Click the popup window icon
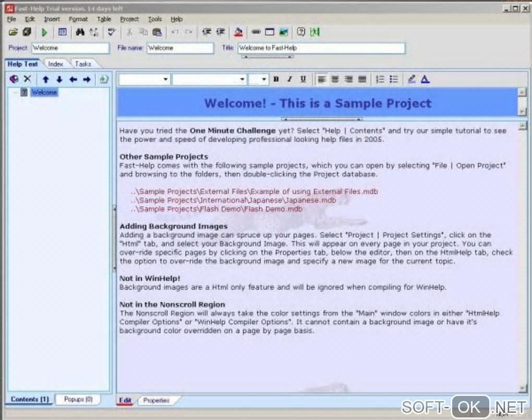 pos(270,32)
